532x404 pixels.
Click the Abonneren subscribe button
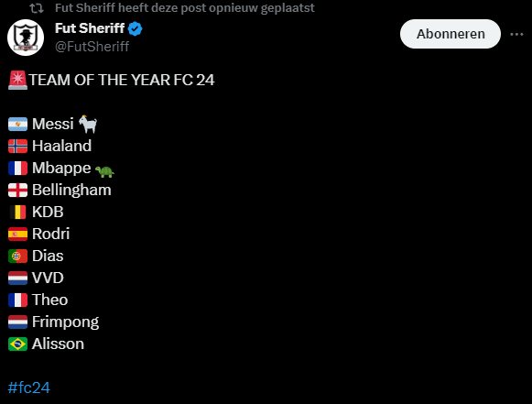click(x=451, y=34)
